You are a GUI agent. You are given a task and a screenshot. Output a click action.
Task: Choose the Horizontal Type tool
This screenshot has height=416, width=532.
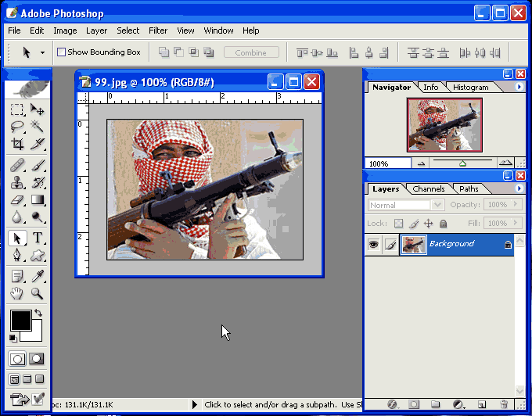[37, 238]
